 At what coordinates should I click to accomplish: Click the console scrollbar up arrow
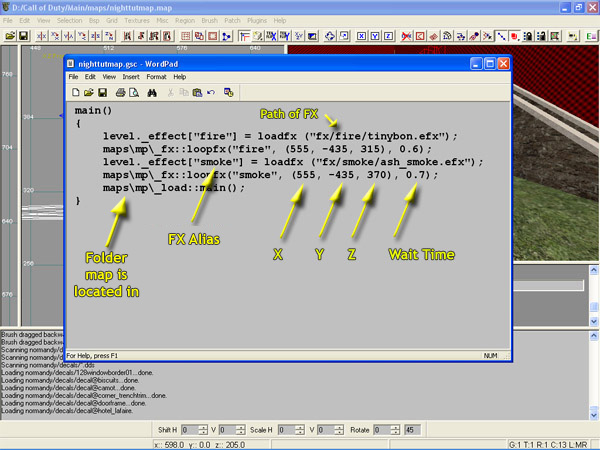coord(593,336)
